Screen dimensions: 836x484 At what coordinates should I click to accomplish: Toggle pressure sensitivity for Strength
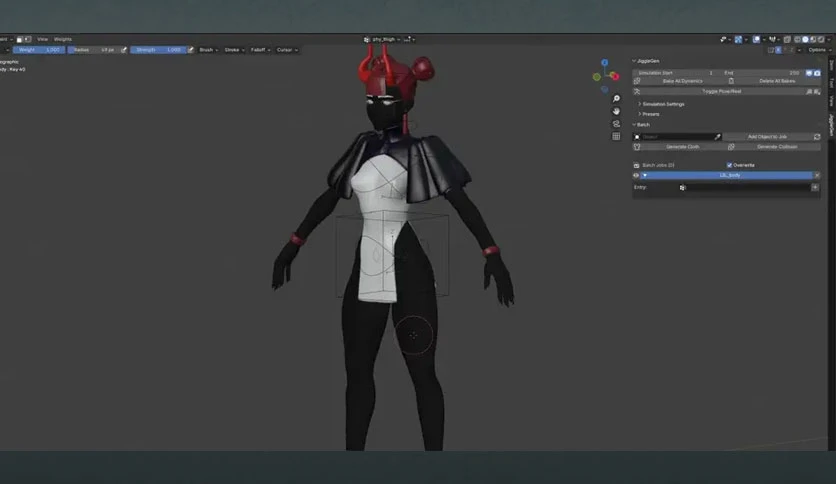(x=190, y=50)
